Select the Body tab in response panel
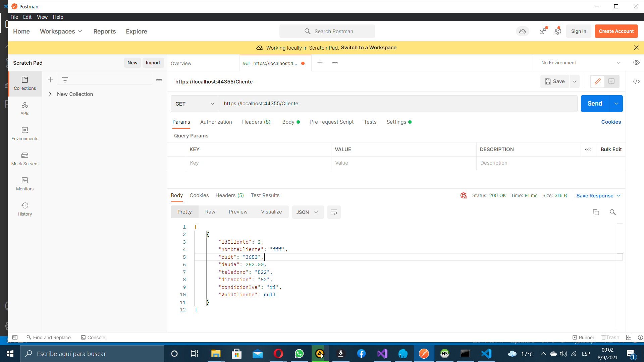Image resolution: width=644 pixels, height=362 pixels. point(177,195)
